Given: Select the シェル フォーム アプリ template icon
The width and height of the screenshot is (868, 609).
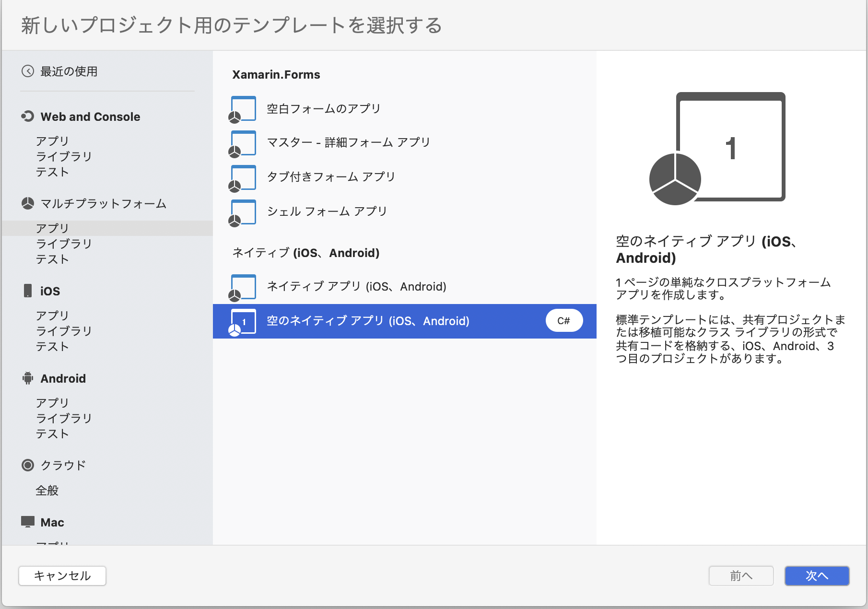Looking at the screenshot, I should [x=243, y=211].
